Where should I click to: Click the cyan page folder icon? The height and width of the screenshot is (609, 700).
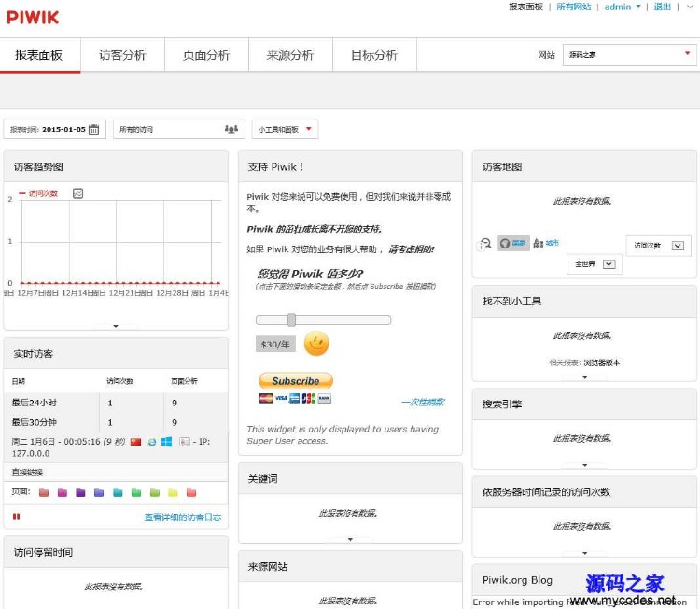click(118, 492)
